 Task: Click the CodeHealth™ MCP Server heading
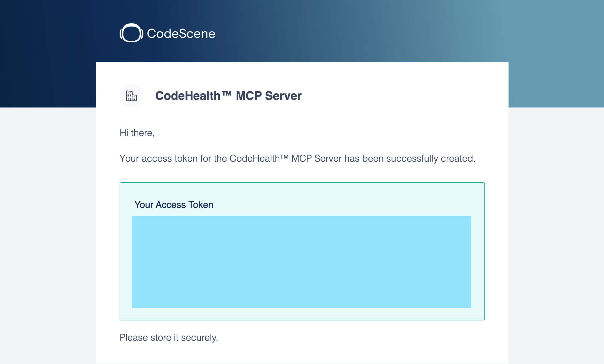click(228, 96)
